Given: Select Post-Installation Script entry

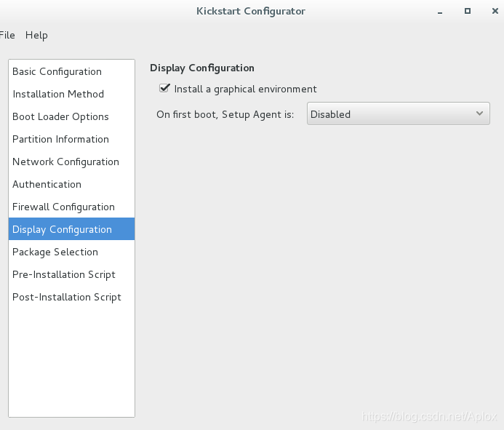Looking at the screenshot, I should [71, 297].
